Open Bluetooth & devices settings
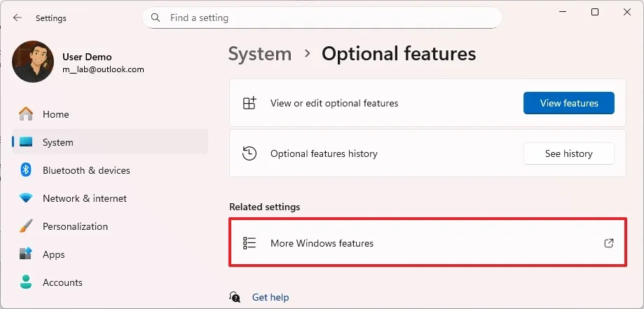Viewport: 644px width, 309px height. tap(110, 170)
